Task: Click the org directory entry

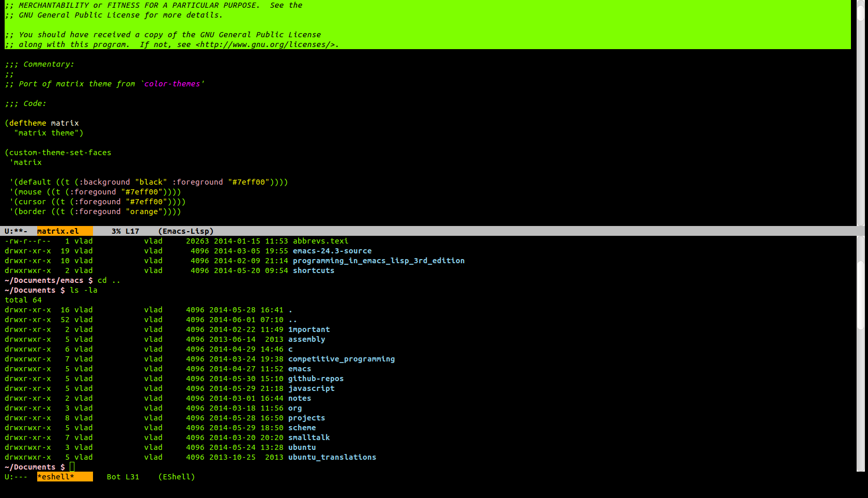Action: [x=295, y=408]
